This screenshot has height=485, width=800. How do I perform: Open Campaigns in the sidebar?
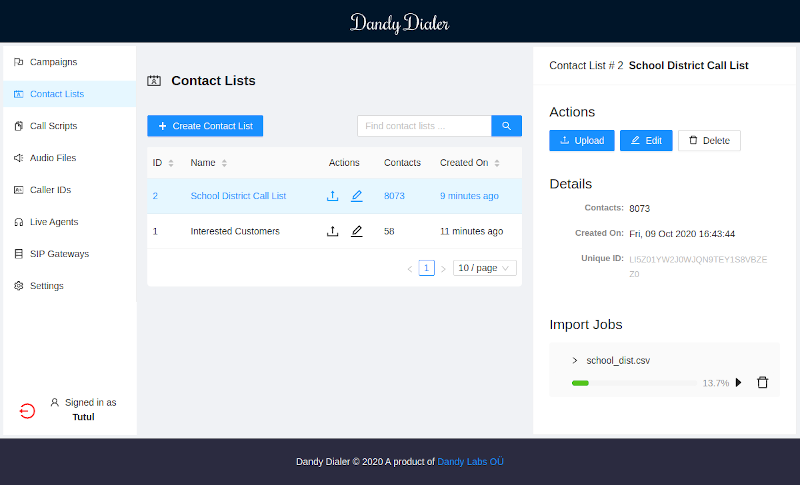click(x=69, y=62)
